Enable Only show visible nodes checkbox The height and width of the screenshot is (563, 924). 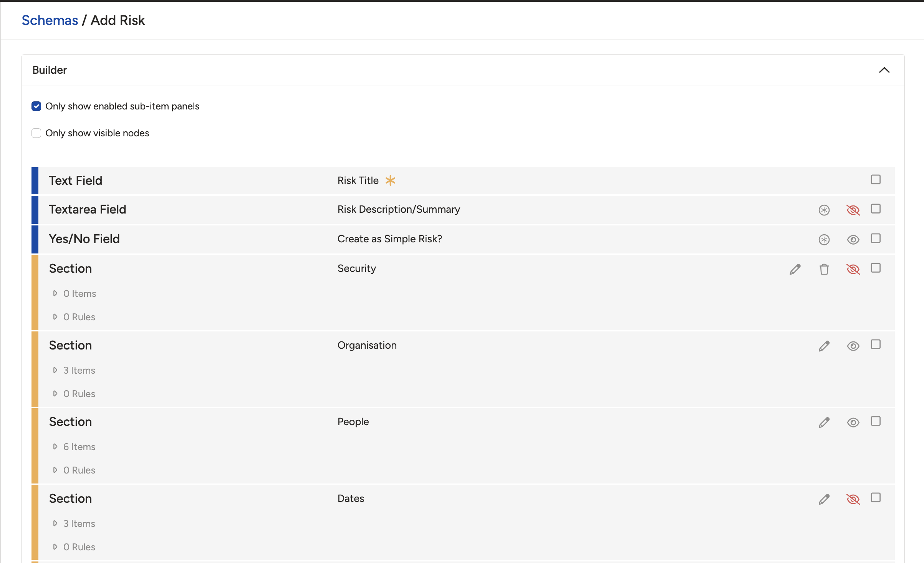click(36, 133)
